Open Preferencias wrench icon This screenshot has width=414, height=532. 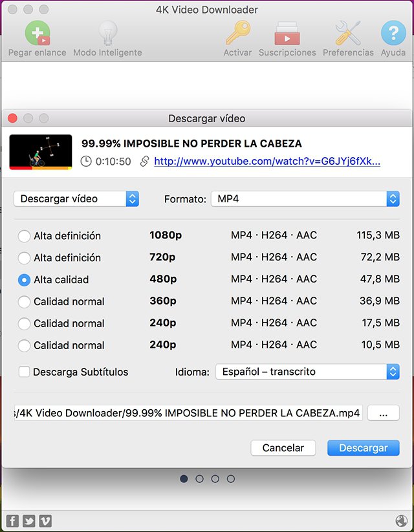(348, 33)
